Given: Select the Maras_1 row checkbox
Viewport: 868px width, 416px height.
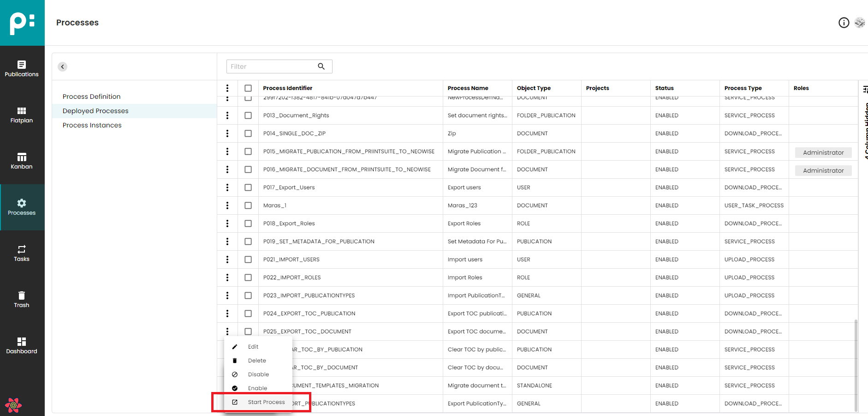Looking at the screenshot, I should click(x=248, y=205).
